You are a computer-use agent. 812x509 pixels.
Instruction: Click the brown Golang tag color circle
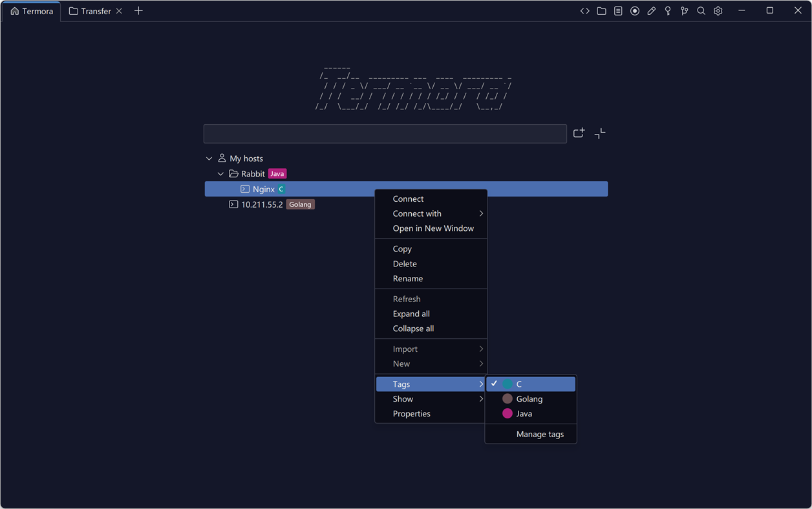(x=507, y=399)
